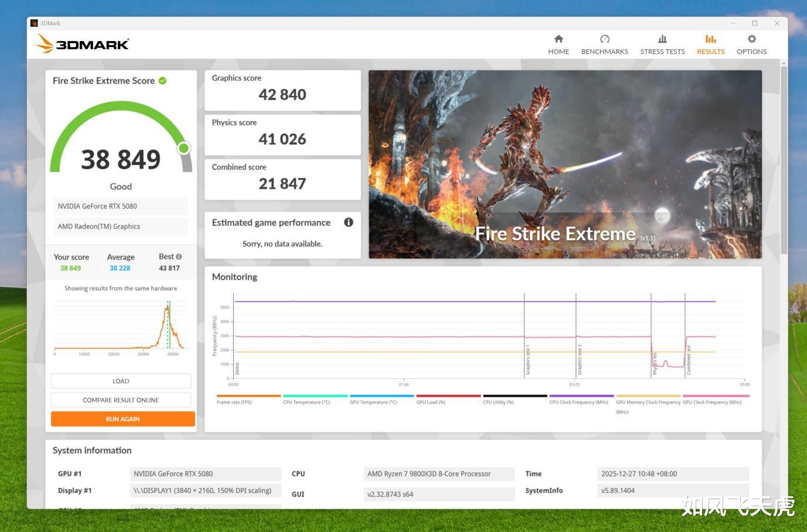Maximize the 3DMark window

pyautogui.click(x=755, y=23)
